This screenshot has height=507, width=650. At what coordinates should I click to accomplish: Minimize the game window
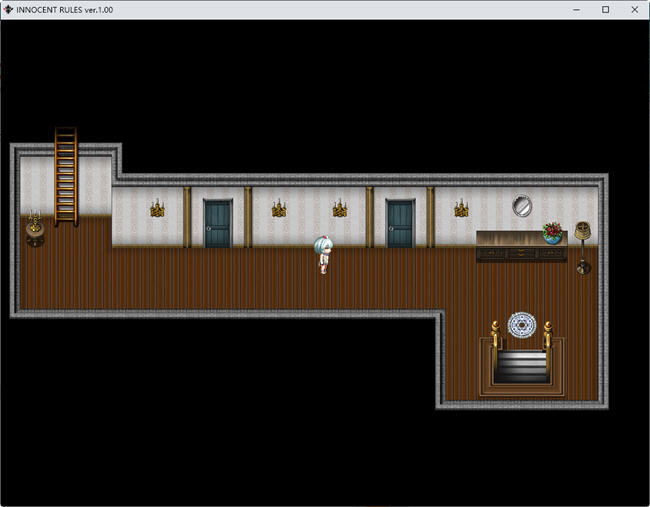click(x=577, y=9)
